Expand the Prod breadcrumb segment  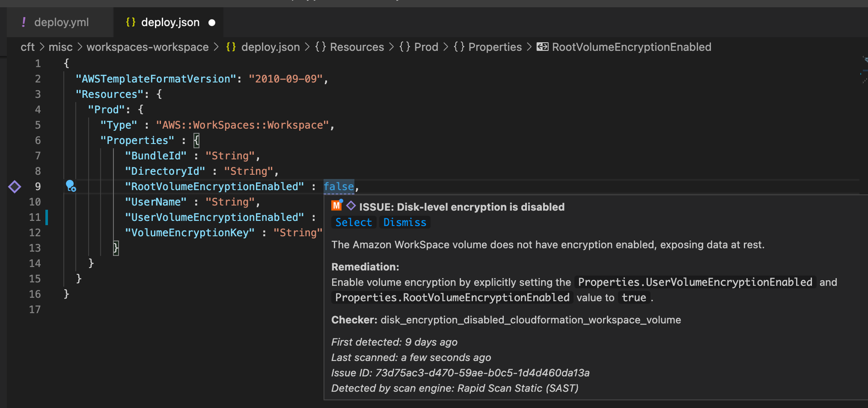coord(426,47)
